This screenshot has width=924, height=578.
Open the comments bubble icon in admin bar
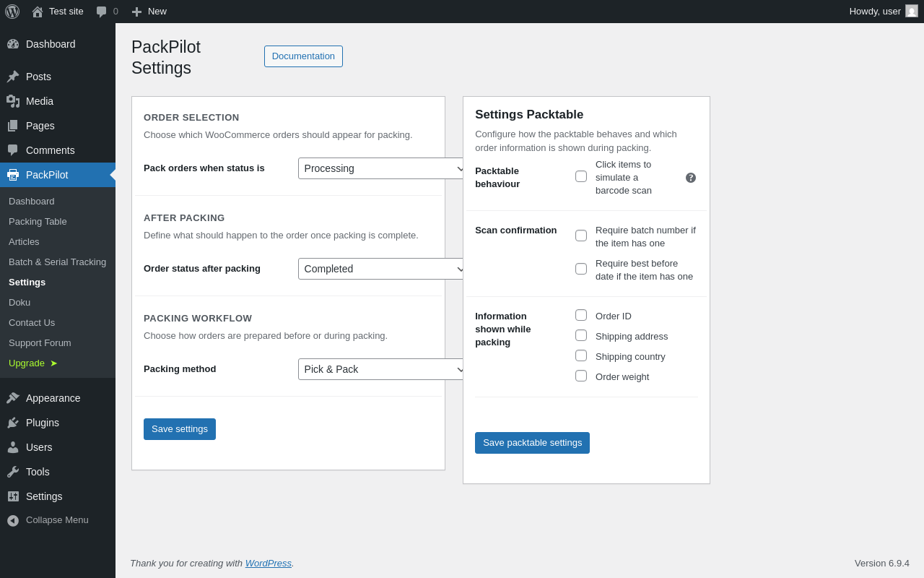point(102,12)
